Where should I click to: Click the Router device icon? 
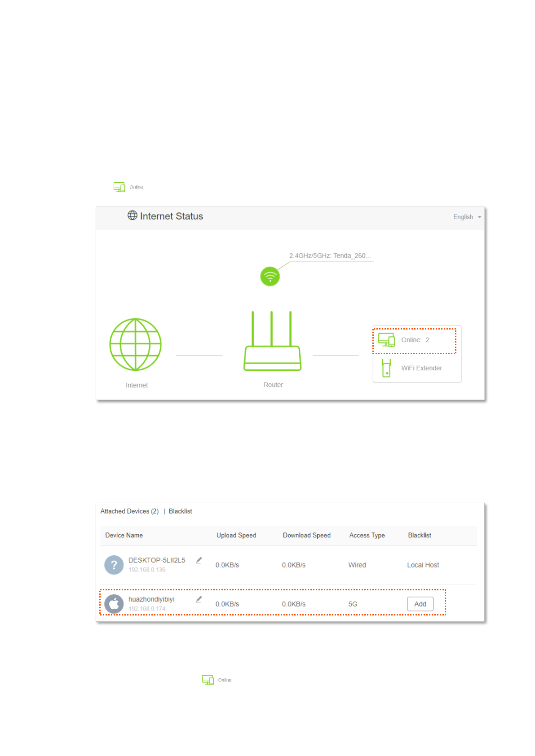(272, 342)
